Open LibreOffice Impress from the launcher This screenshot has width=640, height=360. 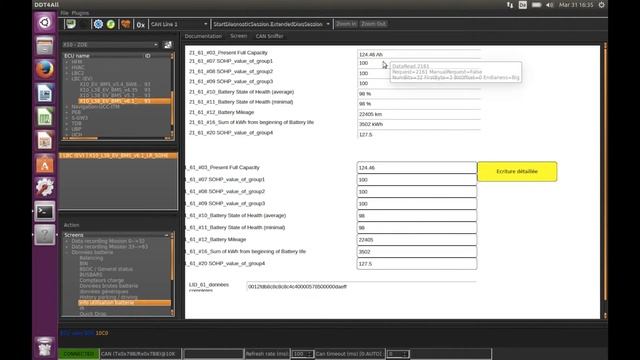tap(44, 141)
